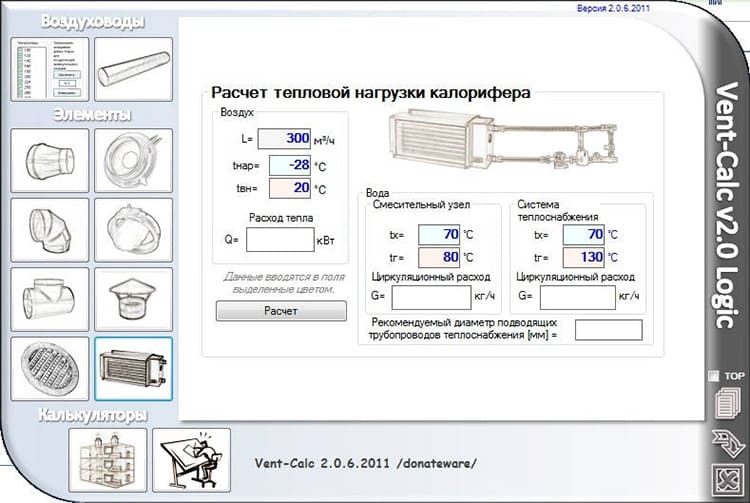Click the heating system tг field showing 130
This screenshot has height=503, width=750.
582,257
